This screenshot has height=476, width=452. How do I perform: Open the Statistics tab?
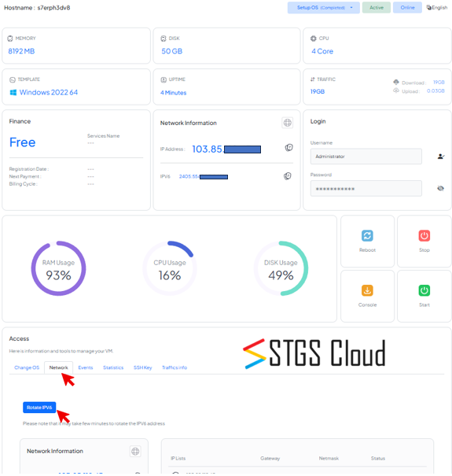(x=113, y=367)
